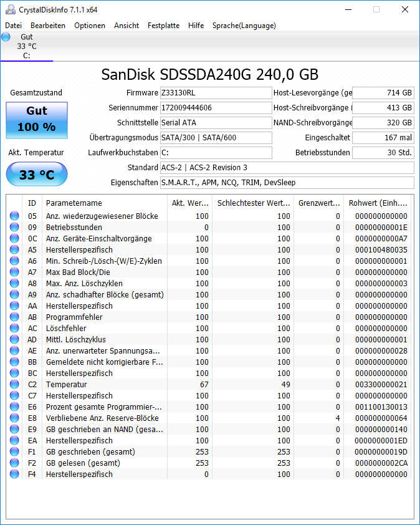This screenshot has width=420, height=525.
Task: Click raw value 003300000021 in Temperatur row
Action: tap(381, 384)
